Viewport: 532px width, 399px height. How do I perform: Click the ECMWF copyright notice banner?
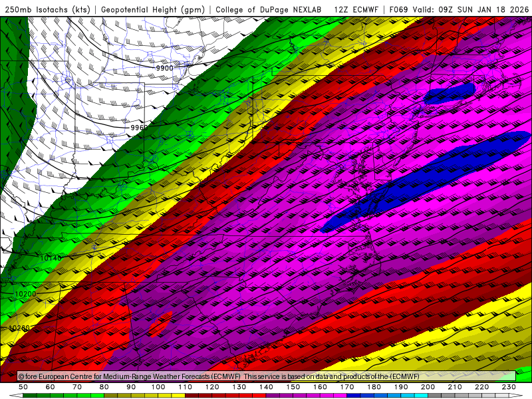(267, 376)
